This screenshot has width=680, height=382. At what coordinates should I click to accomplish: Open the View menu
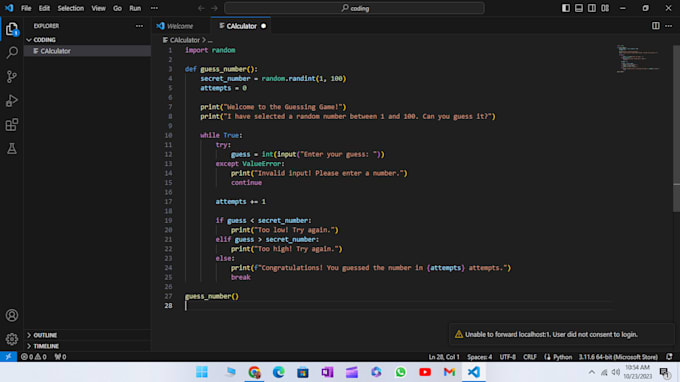pos(98,8)
